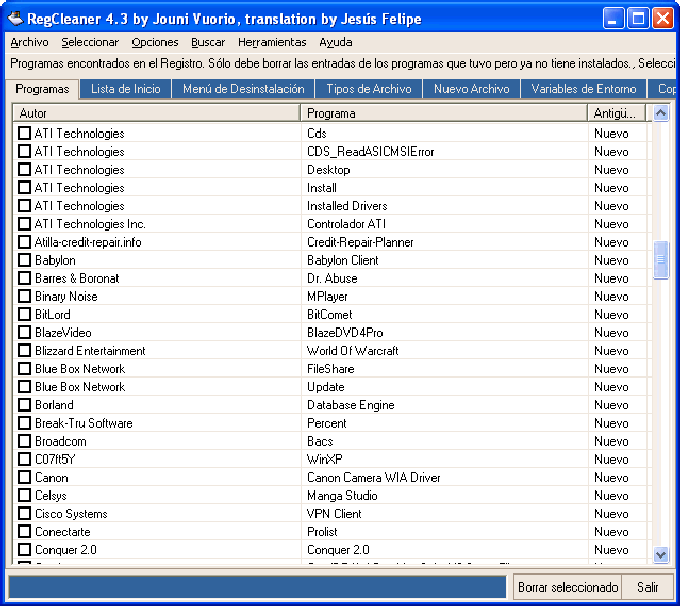Sort the list by Autor column header
Screen dimensions: 680x606
[x=157, y=113]
